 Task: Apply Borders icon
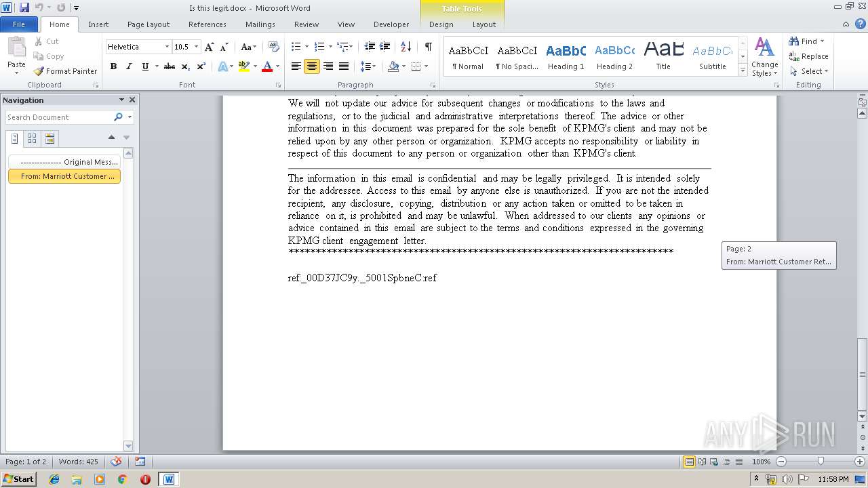416,66
